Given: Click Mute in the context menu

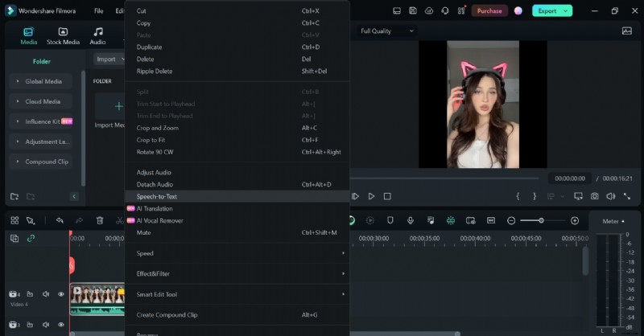Looking at the screenshot, I should [237, 232].
